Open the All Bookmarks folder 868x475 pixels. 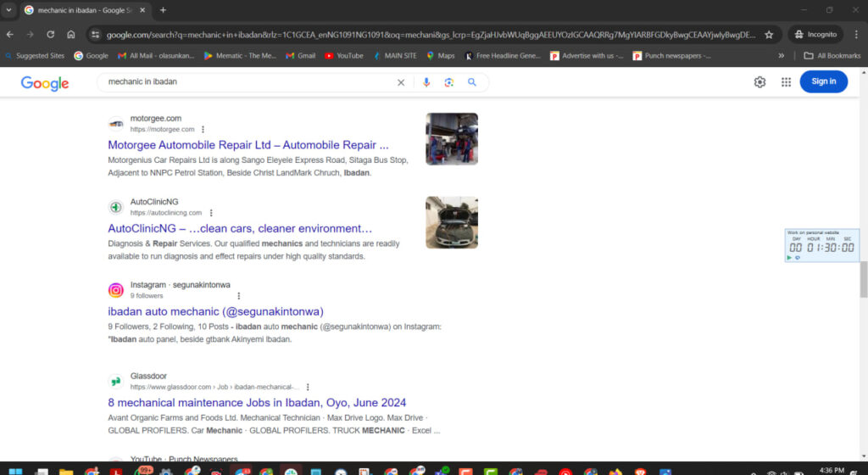coord(832,56)
